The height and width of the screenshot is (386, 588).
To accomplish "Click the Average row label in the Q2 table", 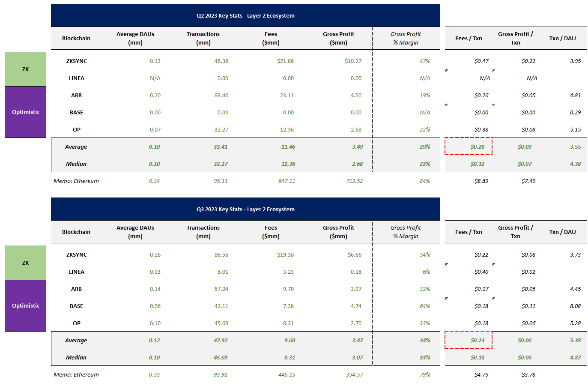I will coord(76,147).
